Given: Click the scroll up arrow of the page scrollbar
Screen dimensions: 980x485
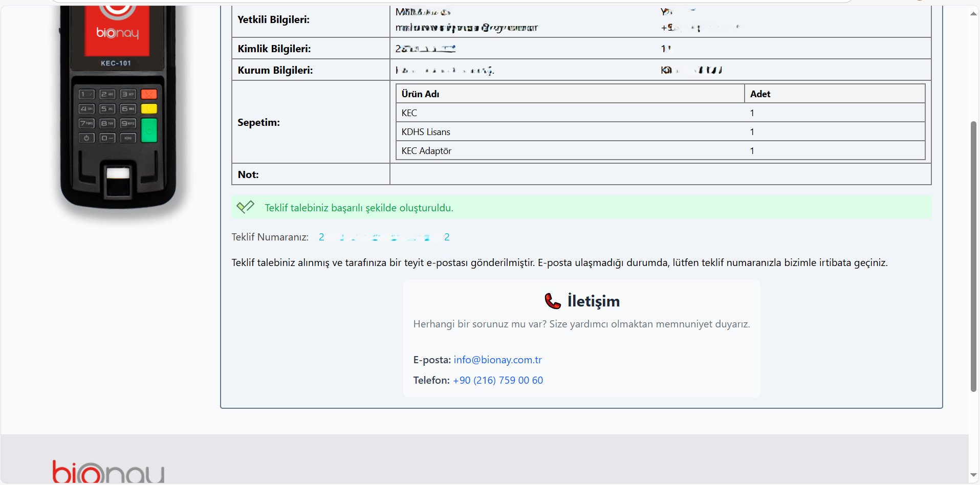Looking at the screenshot, I should tap(973, 14).
